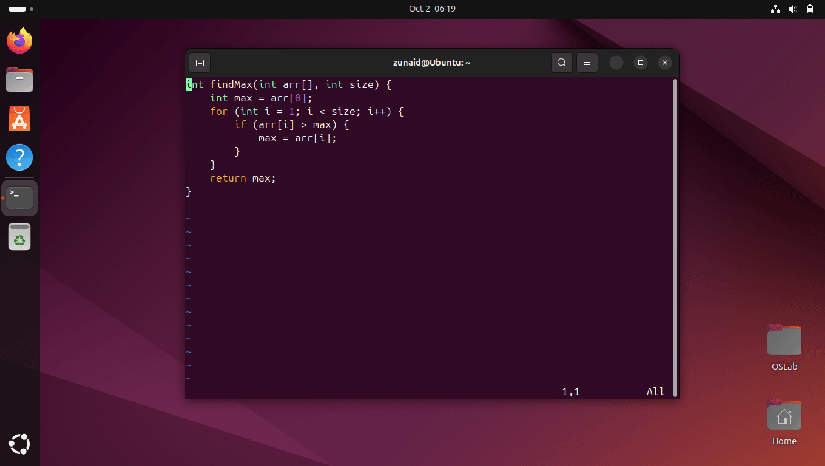825x466 pixels.
Task: Select the Terminal icon in dock
Action: pos(19,198)
